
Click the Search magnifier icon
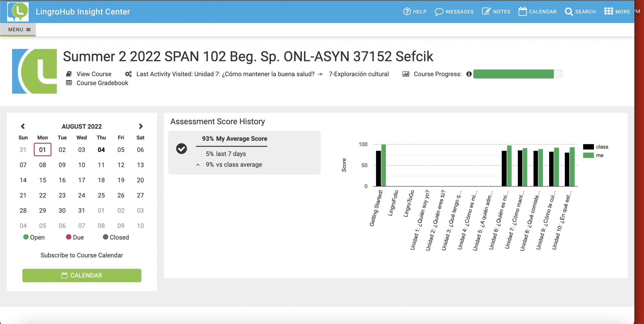569,12
